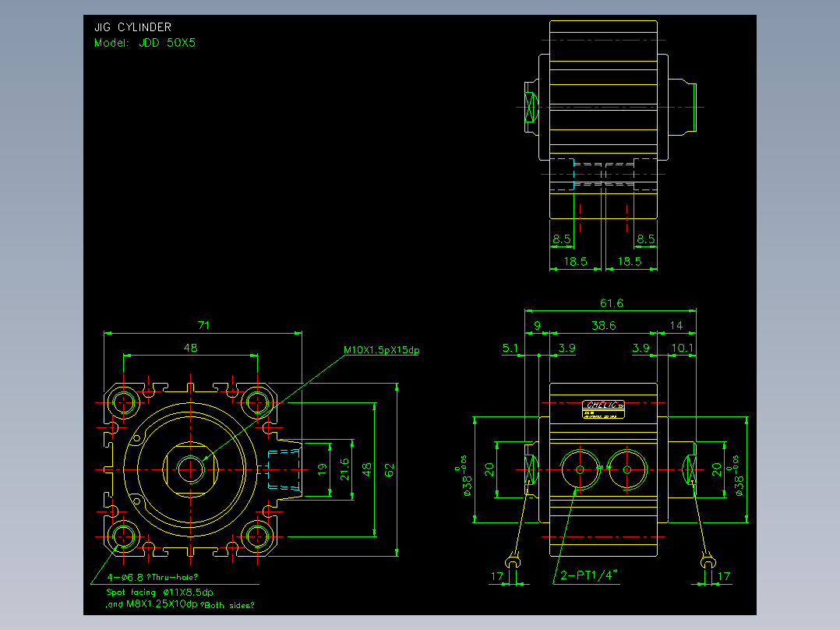Screen dimensions: 840x630
Task: Select the "10.1" dimension value
Action: (x=683, y=348)
